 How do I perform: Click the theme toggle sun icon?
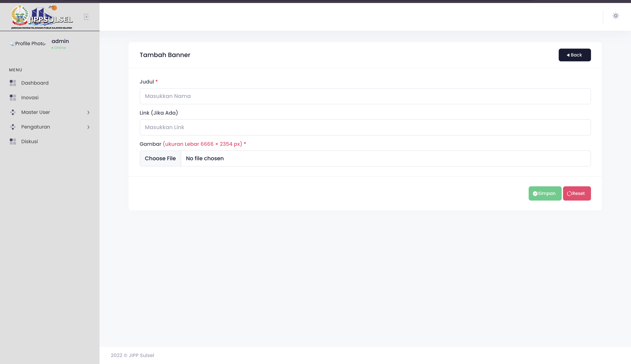pyautogui.click(x=615, y=16)
